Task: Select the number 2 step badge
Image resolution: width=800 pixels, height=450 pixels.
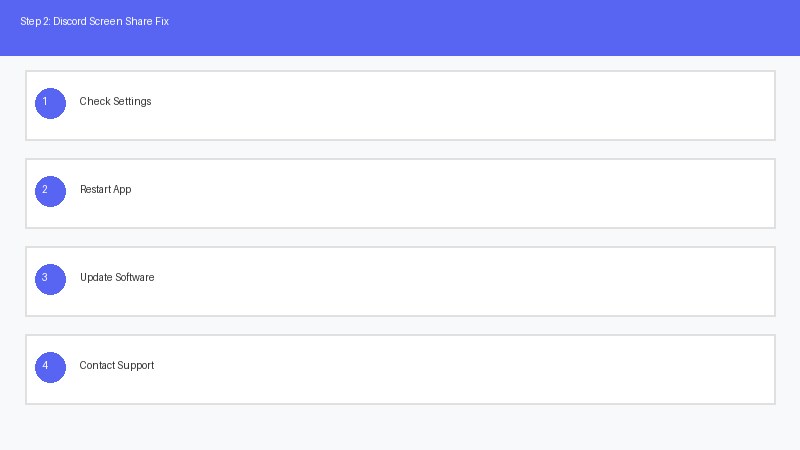Action: click(x=50, y=191)
